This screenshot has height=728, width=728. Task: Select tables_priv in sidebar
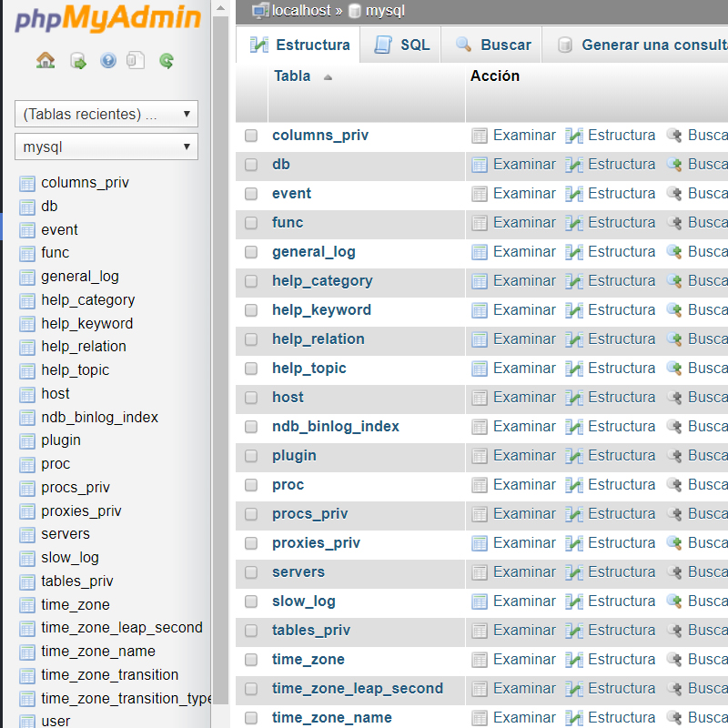click(77, 581)
